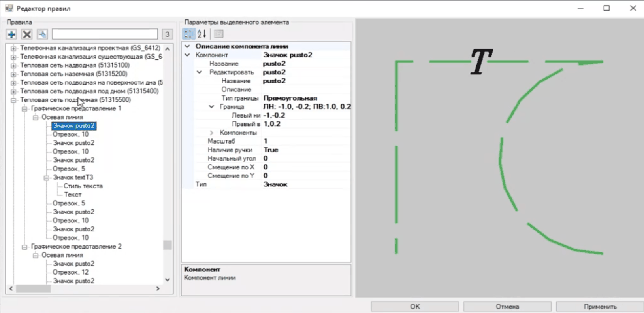Click the third rules toolbar icon
The width and height of the screenshot is (644, 313).
[x=42, y=34]
